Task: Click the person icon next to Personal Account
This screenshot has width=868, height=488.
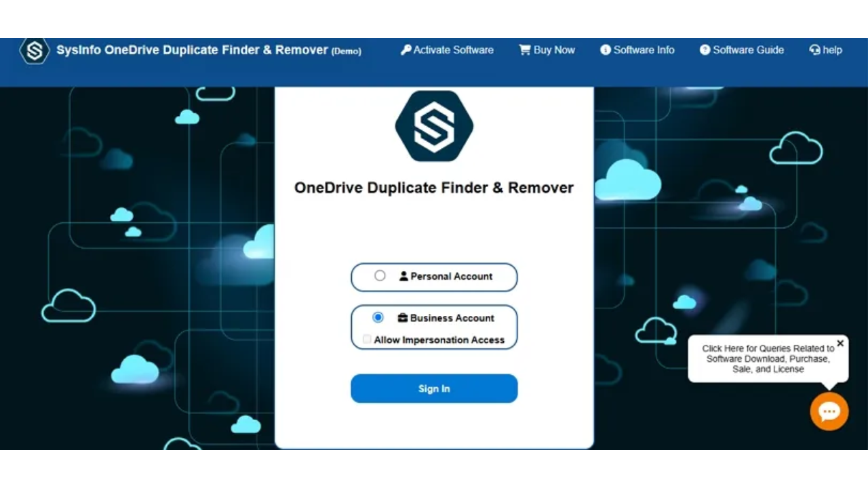Action: (x=403, y=277)
